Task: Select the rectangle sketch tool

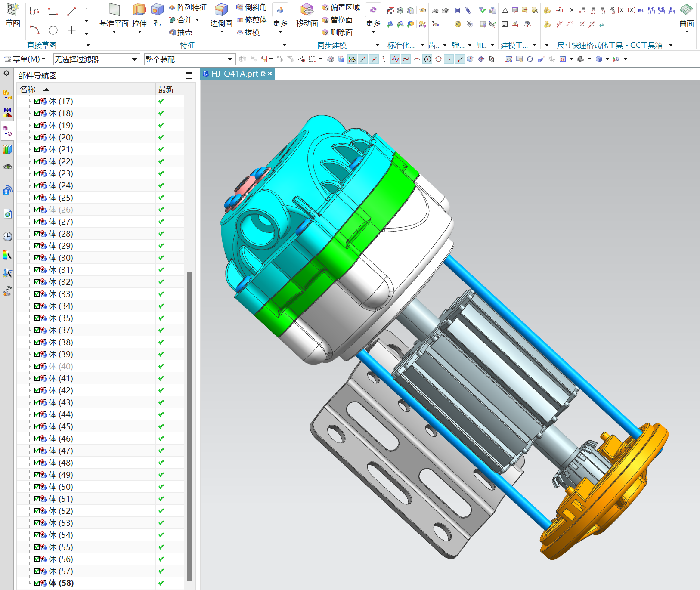Action: 53,12
